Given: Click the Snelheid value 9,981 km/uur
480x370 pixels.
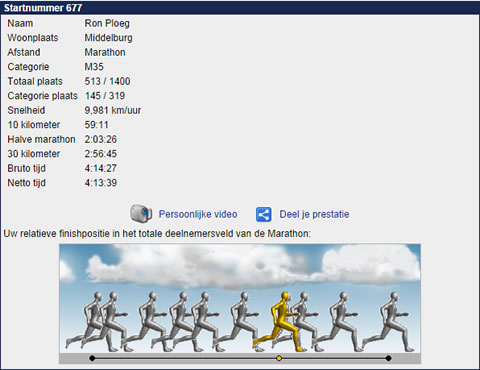Looking at the screenshot, I should pos(113,110).
